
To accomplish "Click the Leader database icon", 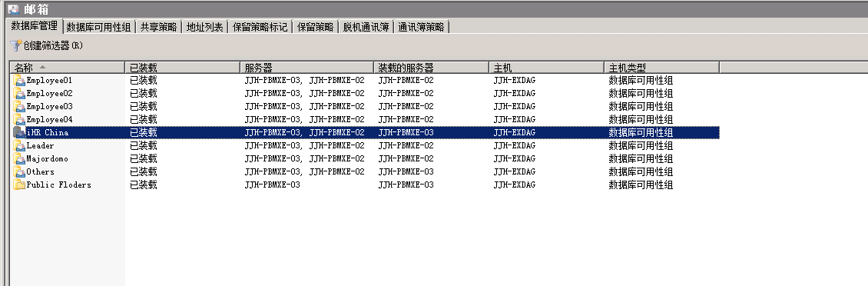I will click(x=19, y=146).
